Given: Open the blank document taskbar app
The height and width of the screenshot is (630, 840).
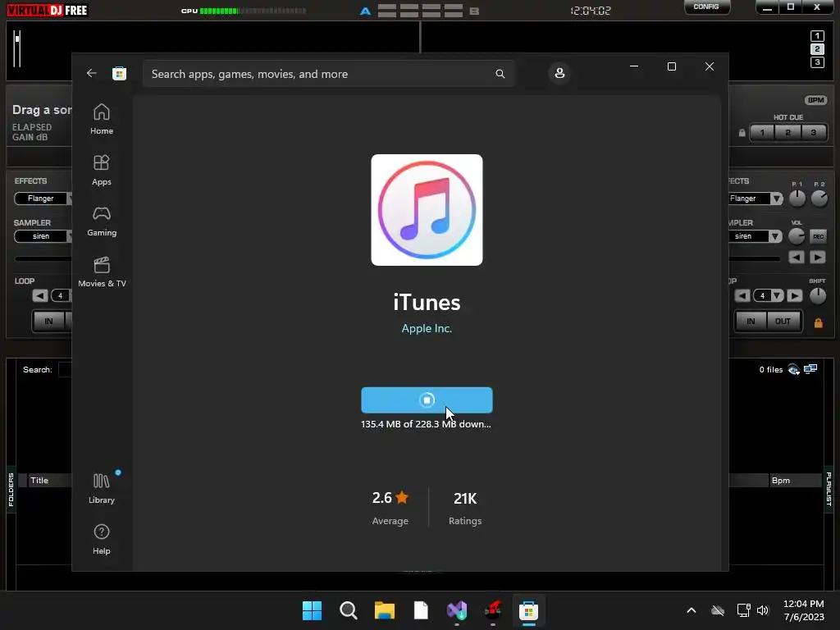Looking at the screenshot, I should click(x=421, y=610).
